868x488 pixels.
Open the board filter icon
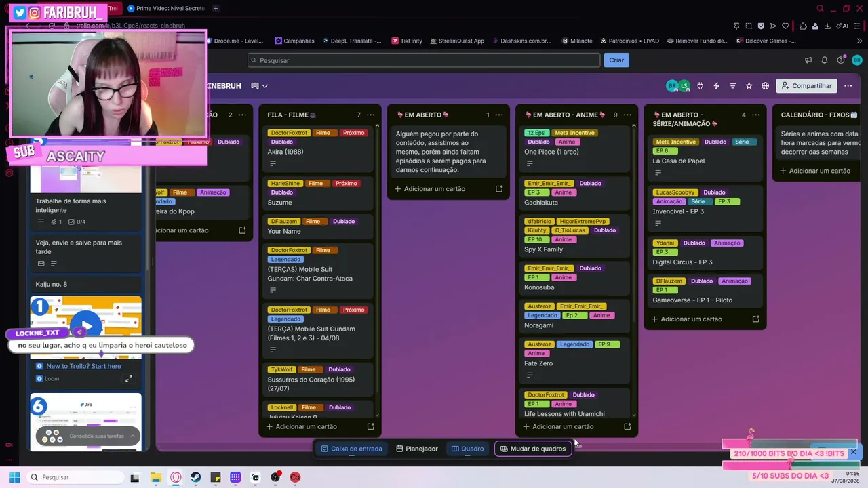(x=732, y=86)
